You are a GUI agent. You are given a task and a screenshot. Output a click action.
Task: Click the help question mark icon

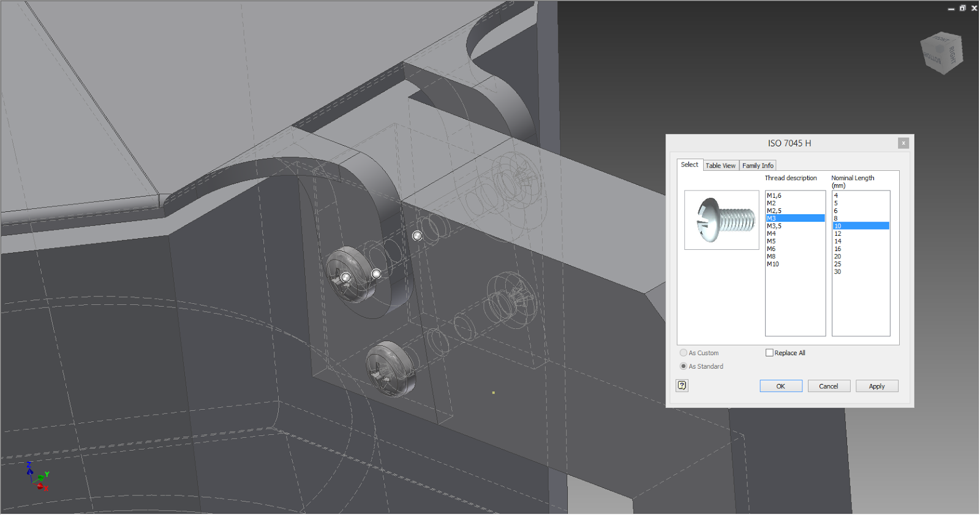pyautogui.click(x=682, y=385)
